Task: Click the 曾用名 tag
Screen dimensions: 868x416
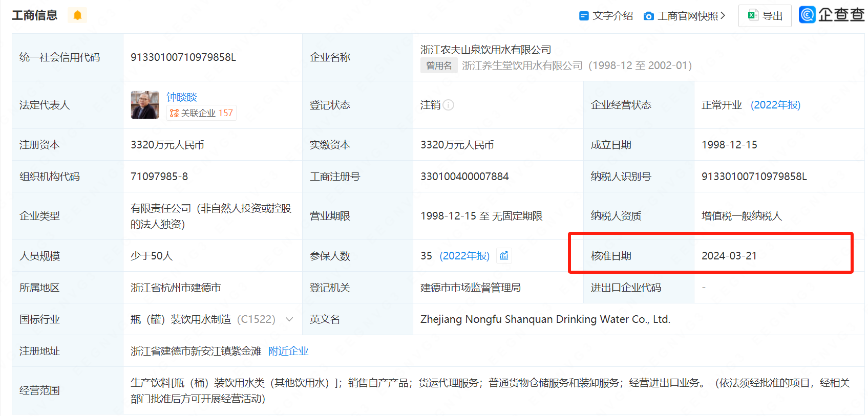Action: 439,65
